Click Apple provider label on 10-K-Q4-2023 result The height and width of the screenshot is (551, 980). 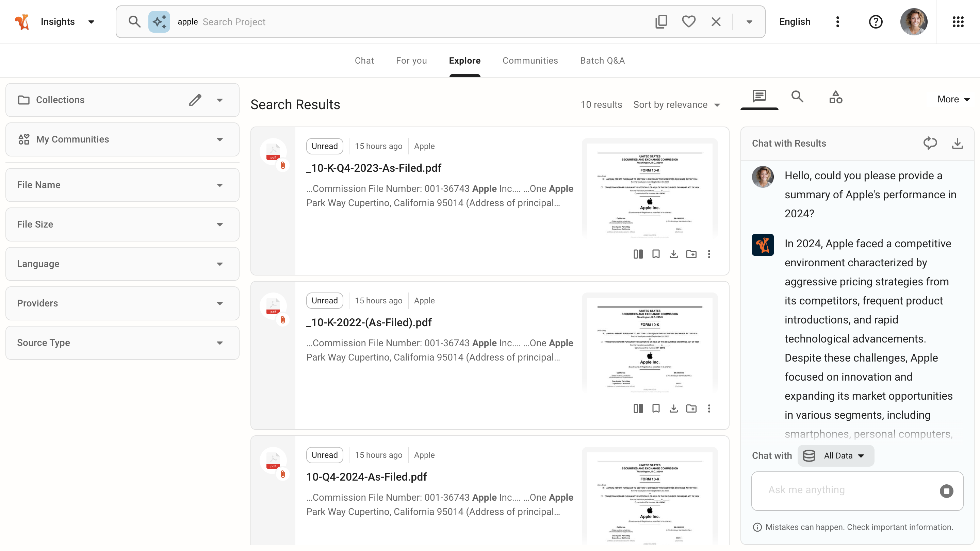[424, 146]
